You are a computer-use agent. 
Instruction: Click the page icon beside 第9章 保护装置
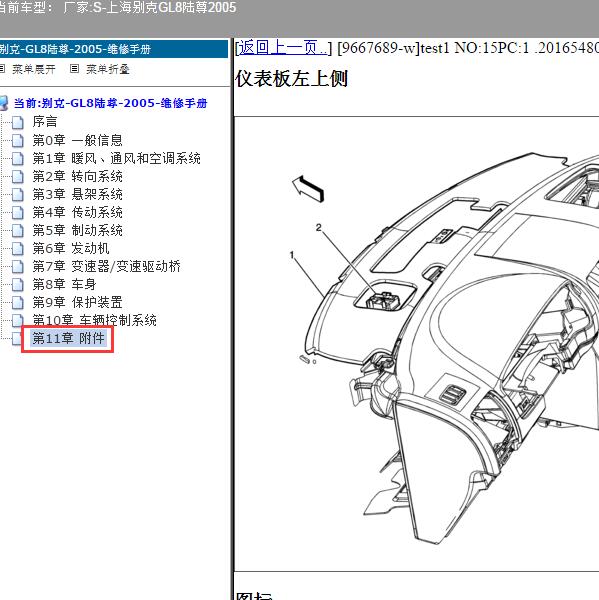point(18,302)
